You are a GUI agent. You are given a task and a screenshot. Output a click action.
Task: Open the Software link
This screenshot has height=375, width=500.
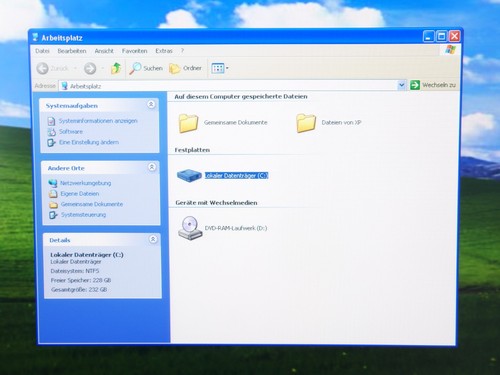[71, 131]
